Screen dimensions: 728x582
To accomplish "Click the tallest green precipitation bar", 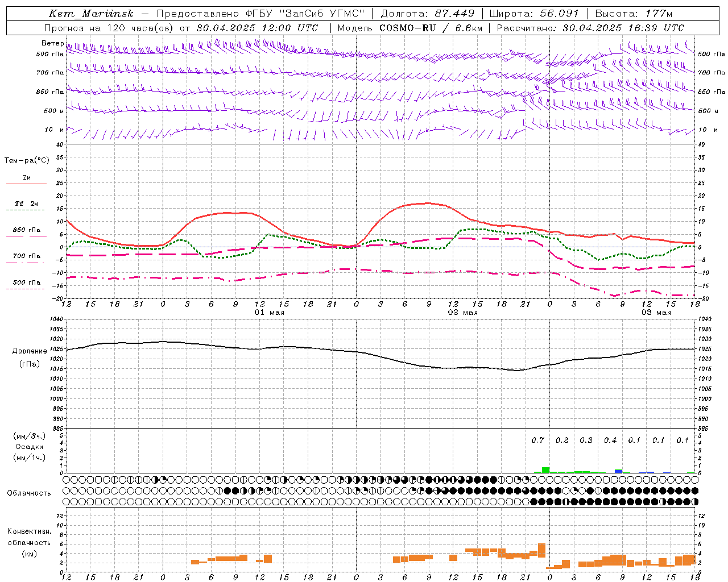I will click(545, 470).
